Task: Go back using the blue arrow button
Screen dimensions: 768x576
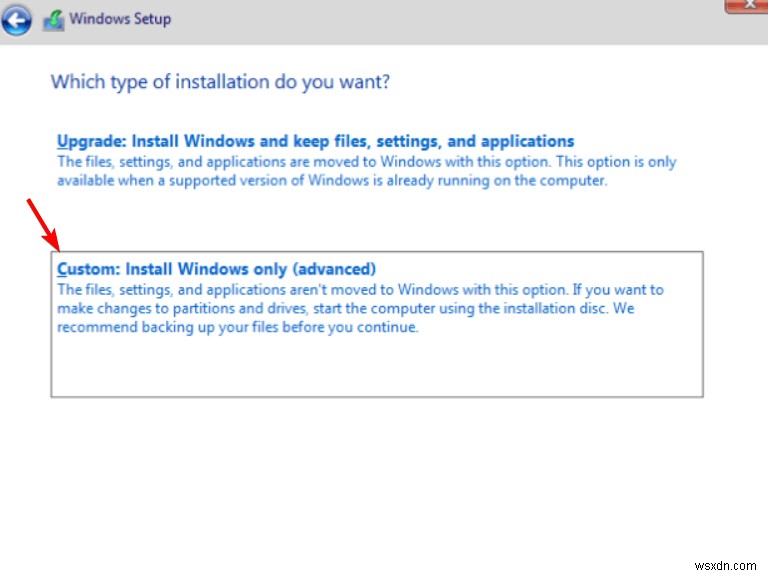Action: pos(17,20)
